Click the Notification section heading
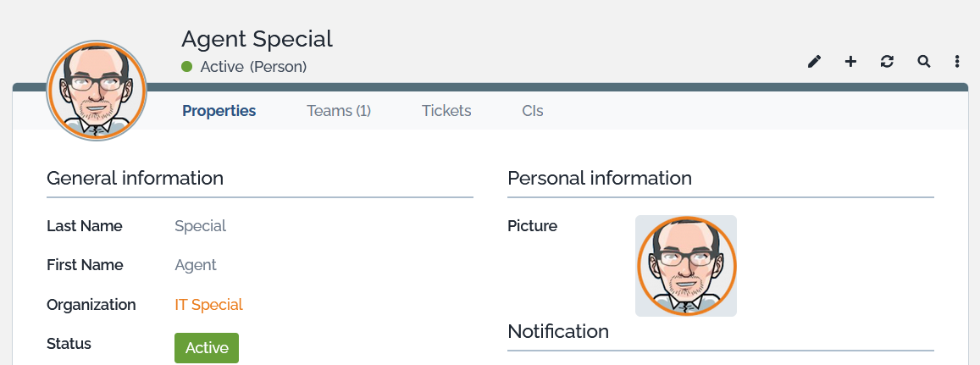The image size is (980, 365). tap(557, 331)
